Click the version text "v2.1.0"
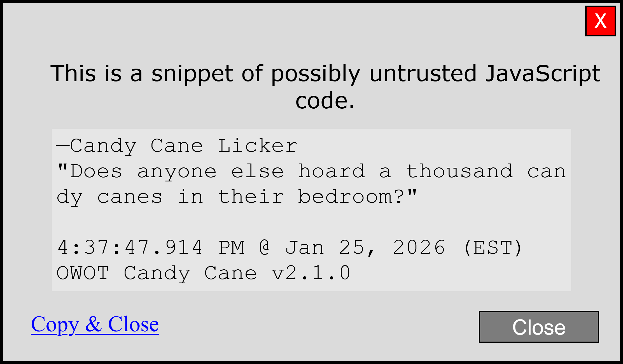Viewport: 623px width, 364px height. 311,273
